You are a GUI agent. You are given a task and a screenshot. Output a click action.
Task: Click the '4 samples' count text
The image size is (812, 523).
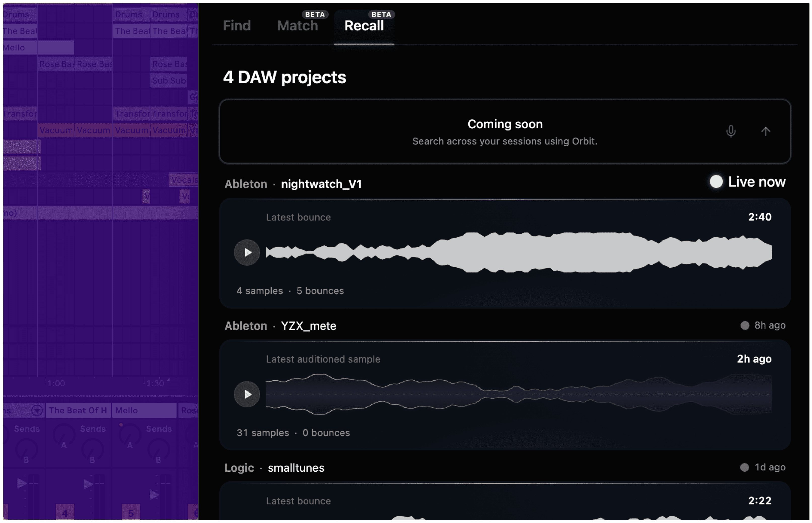click(260, 291)
